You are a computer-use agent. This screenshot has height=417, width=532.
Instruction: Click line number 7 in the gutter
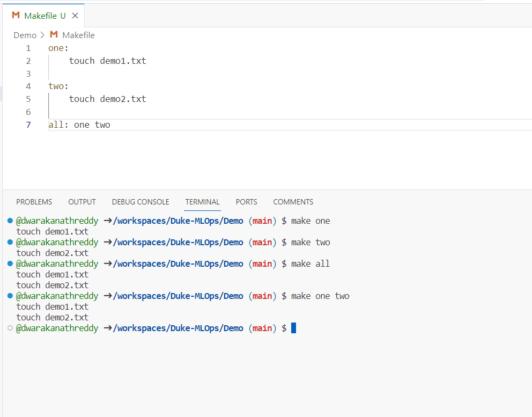(x=28, y=125)
